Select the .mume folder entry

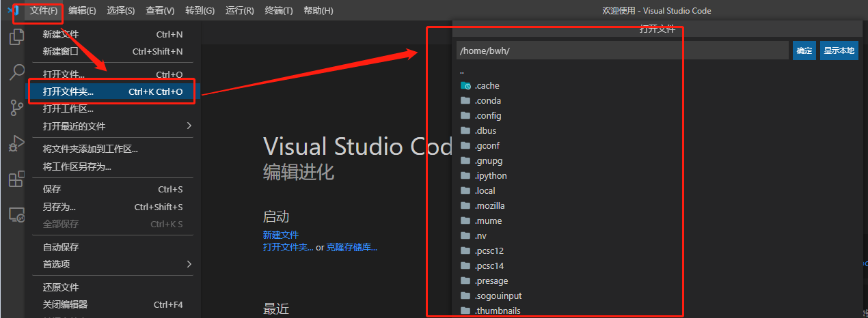tap(659, 221)
